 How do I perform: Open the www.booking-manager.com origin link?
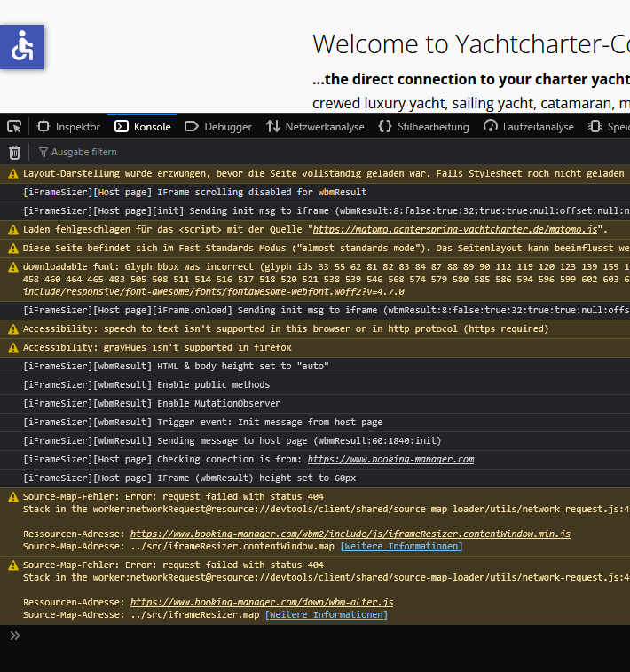coord(390,459)
